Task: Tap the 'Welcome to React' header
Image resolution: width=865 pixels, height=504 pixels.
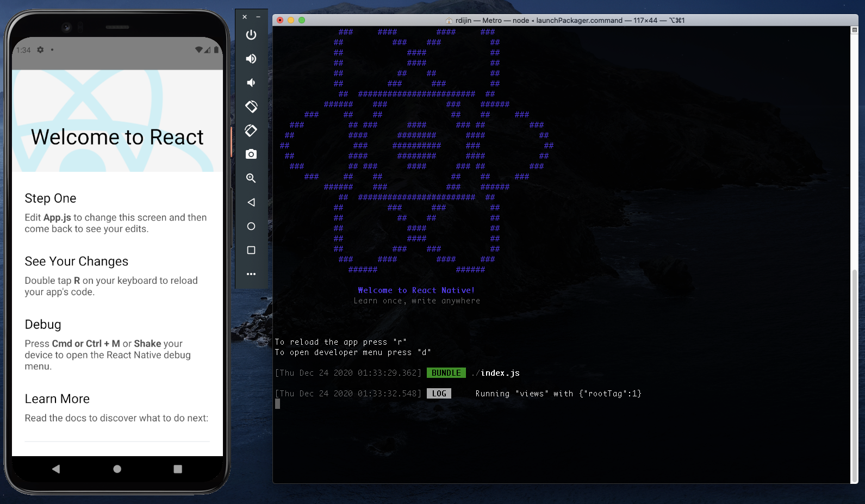Action: click(x=117, y=137)
